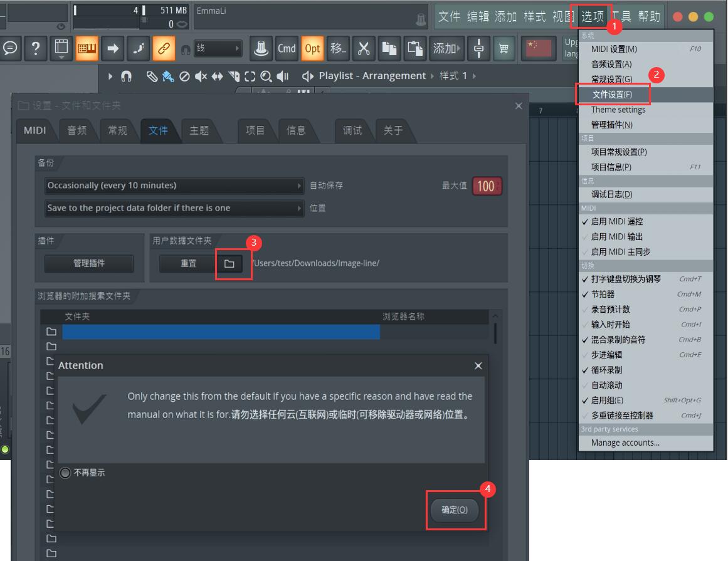
Task: Click the China flag language icon
Action: (541, 48)
